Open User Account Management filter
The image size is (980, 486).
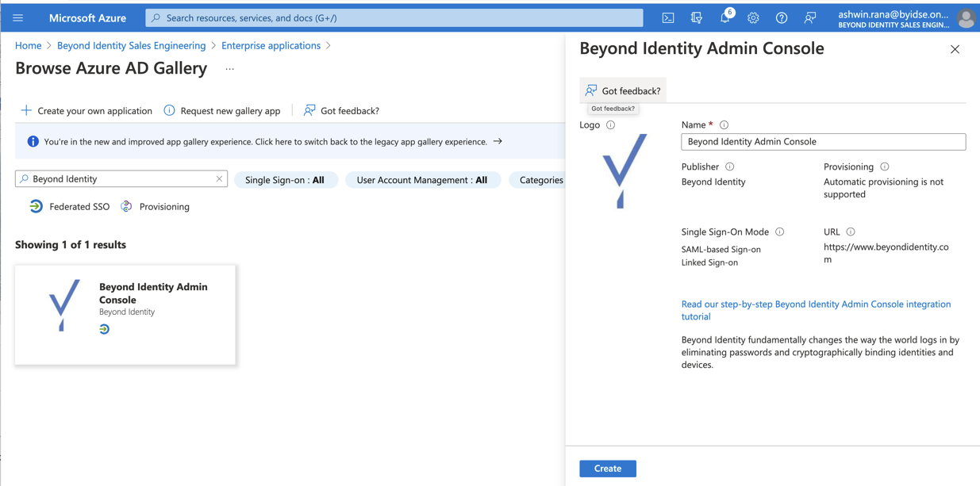tap(421, 180)
